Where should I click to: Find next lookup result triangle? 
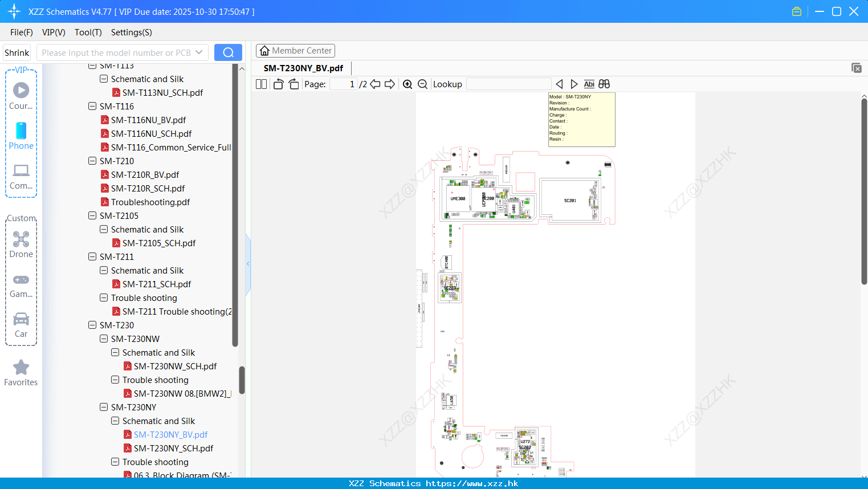[x=574, y=84]
